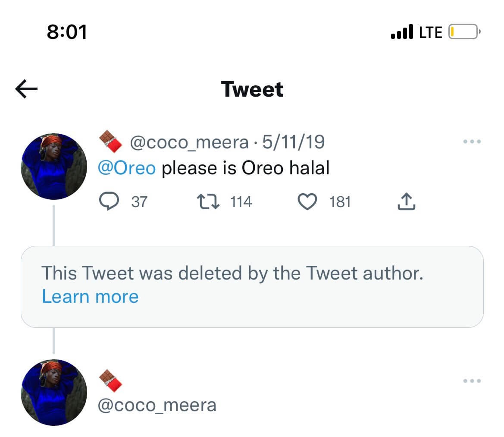The image size is (504, 437).
Task: Tap the back arrow icon
Action: 26,89
